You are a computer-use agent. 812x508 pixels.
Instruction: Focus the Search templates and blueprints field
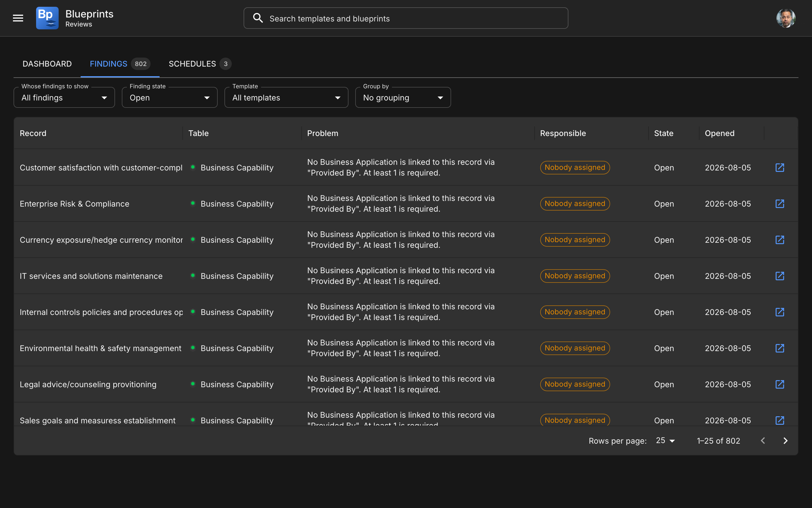tap(406, 18)
